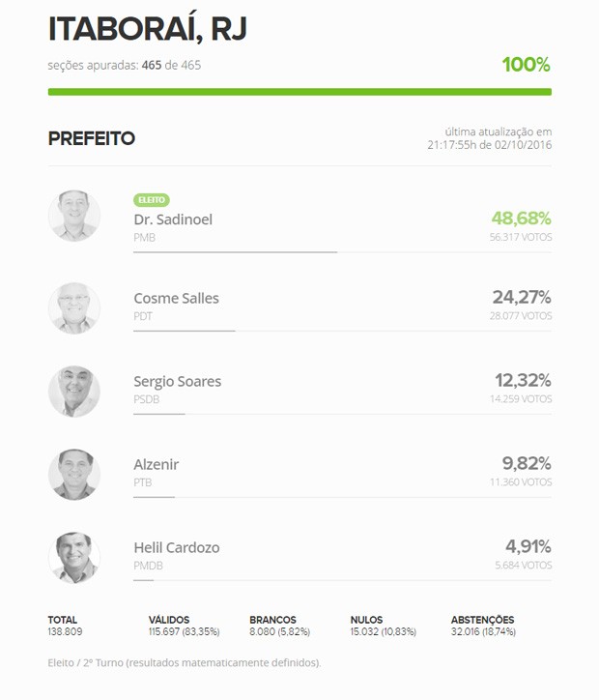The image size is (599, 700).
Task: Click the 100% counted indicator
Action: coord(526,65)
